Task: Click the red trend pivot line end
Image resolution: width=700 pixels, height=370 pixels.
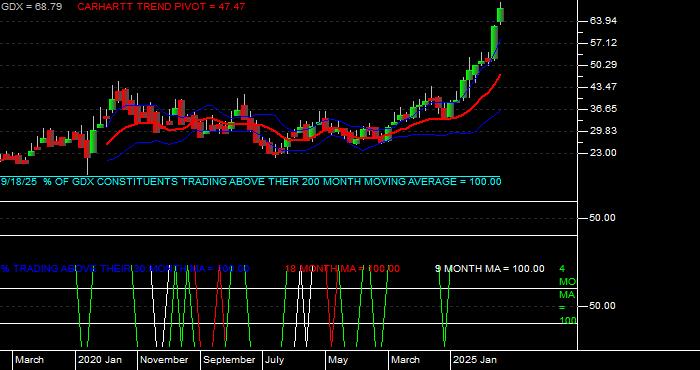Action: click(x=499, y=76)
